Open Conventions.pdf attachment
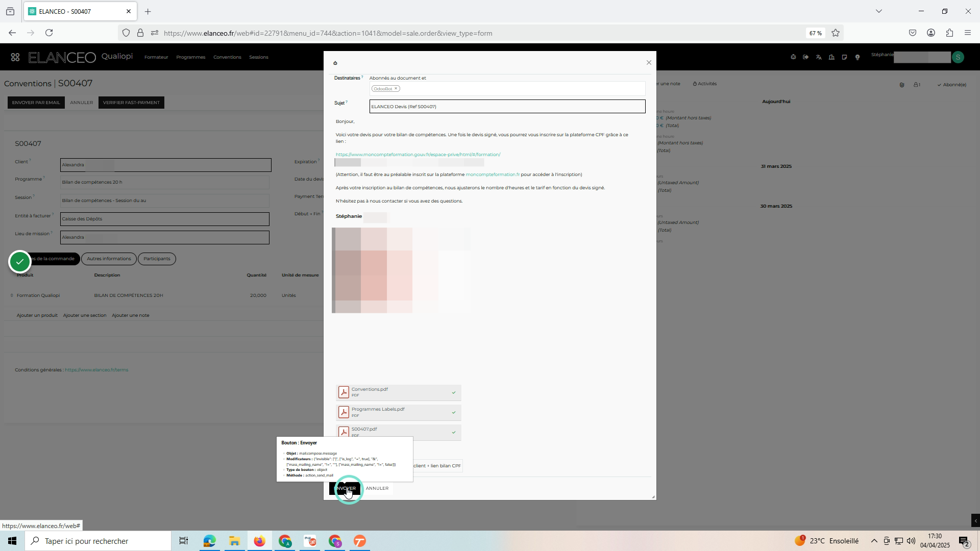The image size is (980, 551). click(399, 392)
